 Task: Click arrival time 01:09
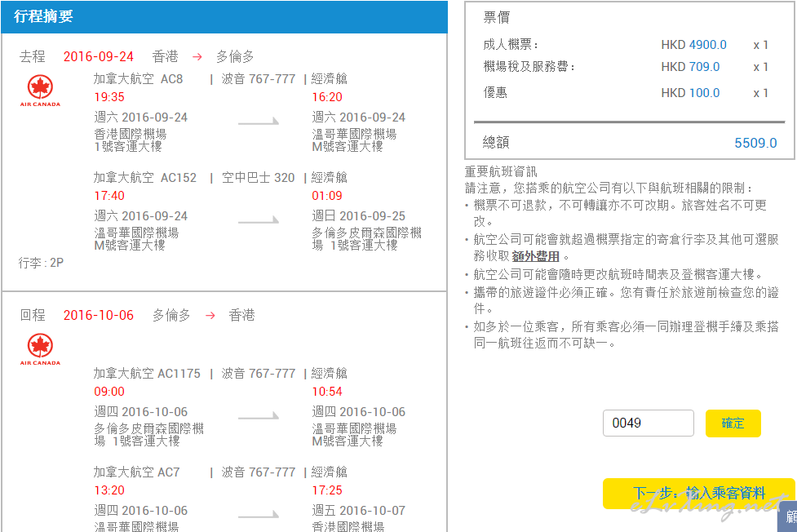(327, 196)
